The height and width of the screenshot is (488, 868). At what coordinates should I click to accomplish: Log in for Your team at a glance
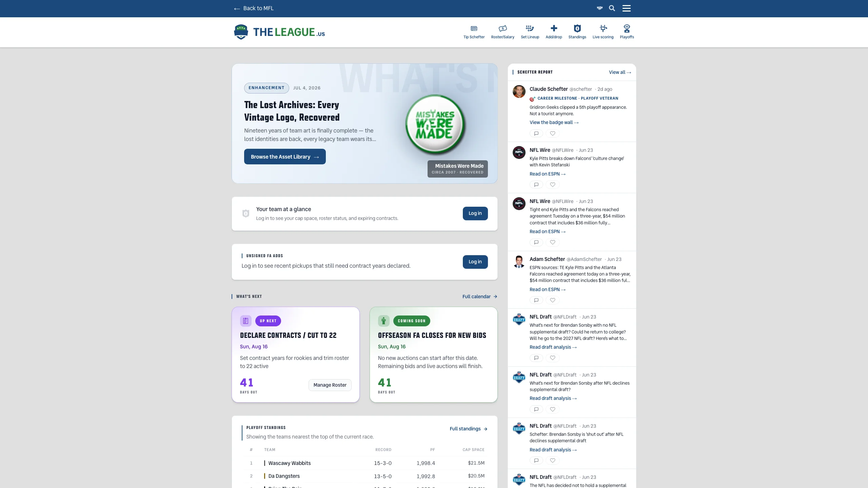[475, 213]
